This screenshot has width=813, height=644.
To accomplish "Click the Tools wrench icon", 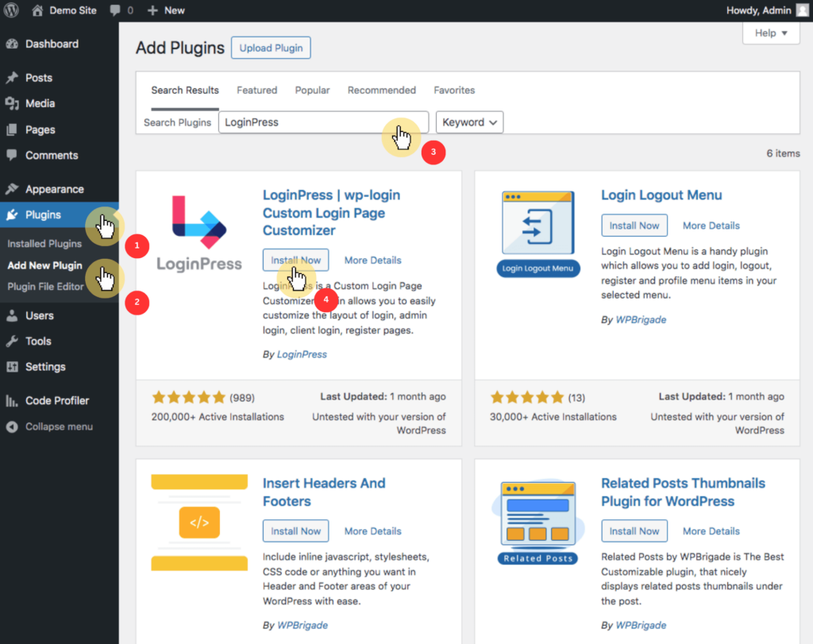I will pyautogui.click(x=12, y=341).
